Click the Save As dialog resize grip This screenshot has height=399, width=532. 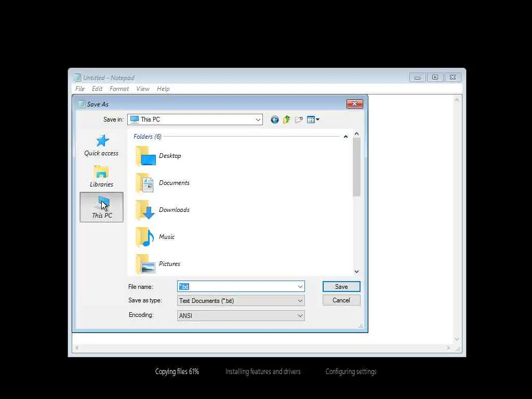point(361,326)
